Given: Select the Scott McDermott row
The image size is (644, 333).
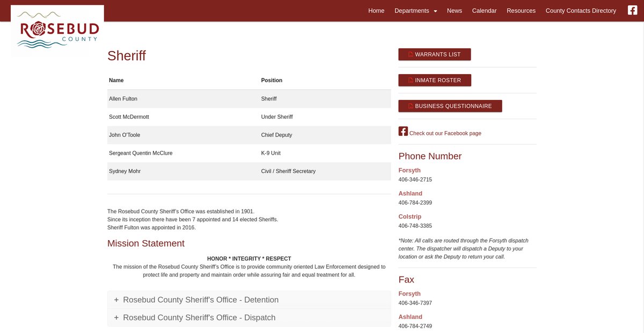Looking at the screenshot, I should click(x=249, y=117).
